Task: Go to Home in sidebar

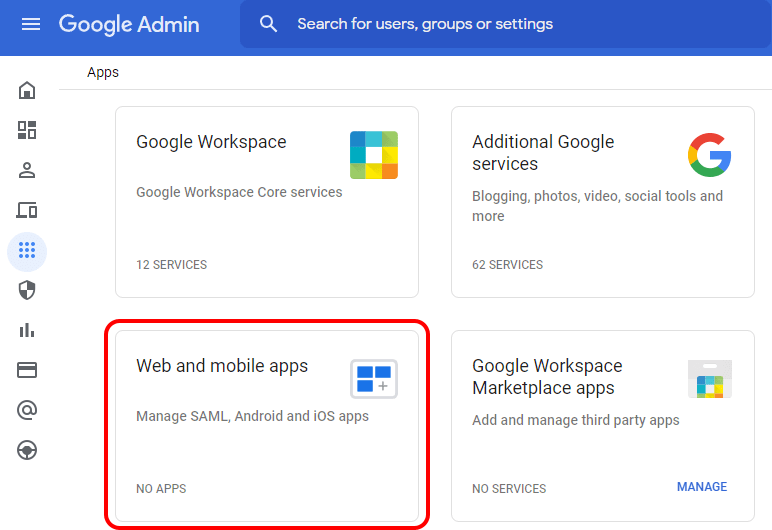Action: coord(27,90)
